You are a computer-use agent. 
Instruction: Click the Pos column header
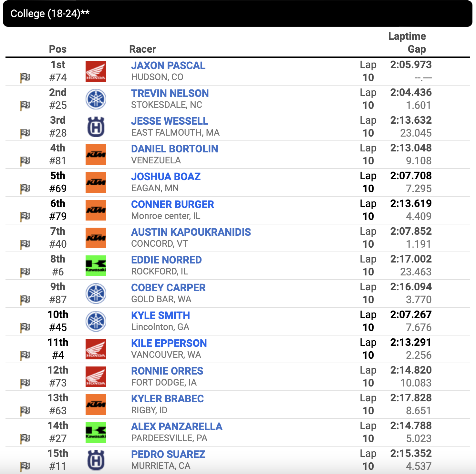pyautogui.click(x=58, y=49)
